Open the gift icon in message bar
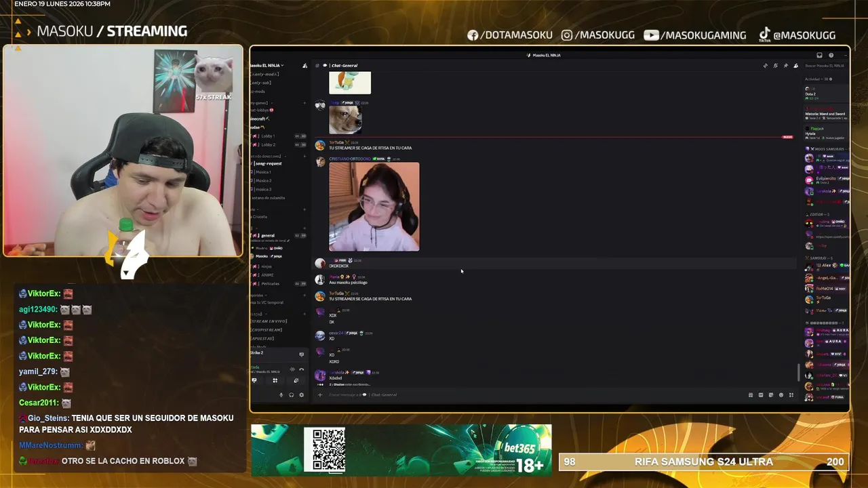868x488 pixels. (x=751, y=394)
